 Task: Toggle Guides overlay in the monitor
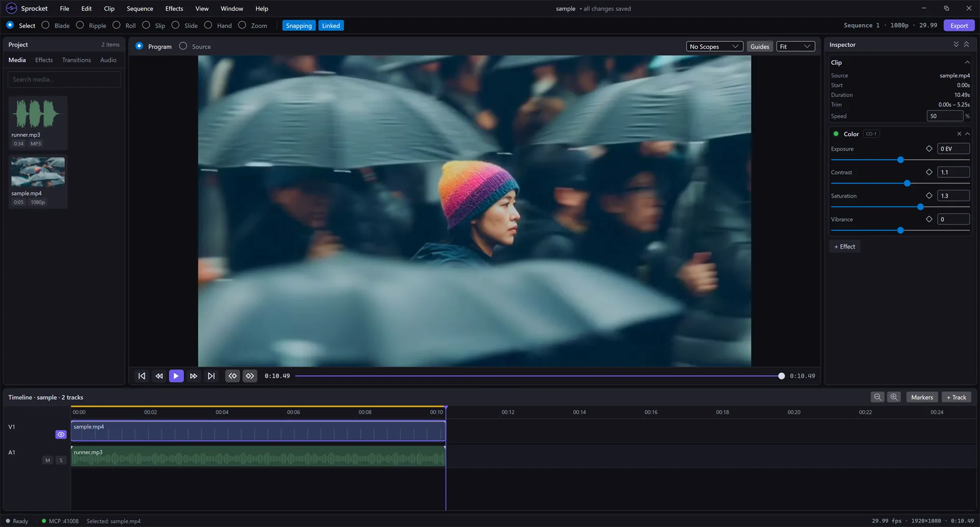tap(759, 46)
